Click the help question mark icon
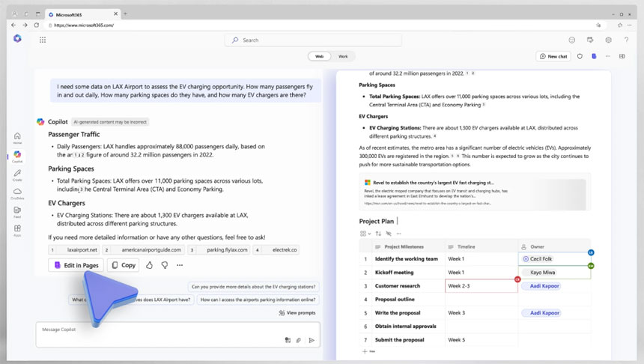Viewport: 644px width, 364px height. (626, 40)
